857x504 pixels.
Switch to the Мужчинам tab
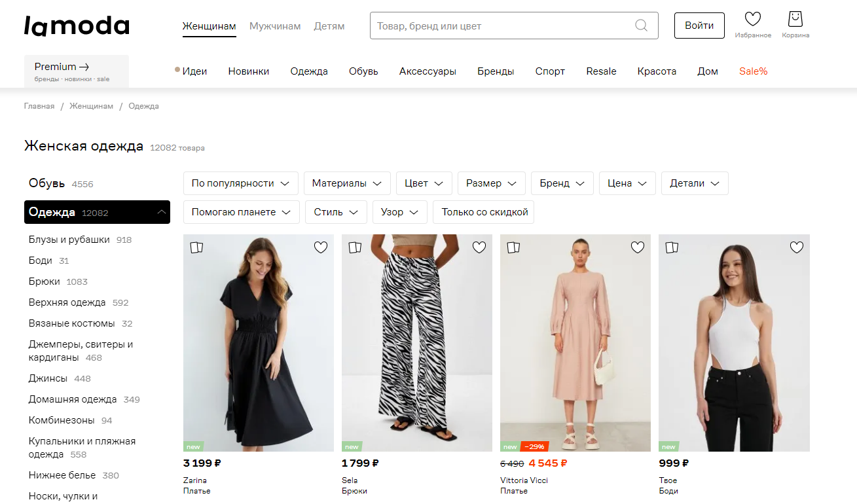click(275, 26)
